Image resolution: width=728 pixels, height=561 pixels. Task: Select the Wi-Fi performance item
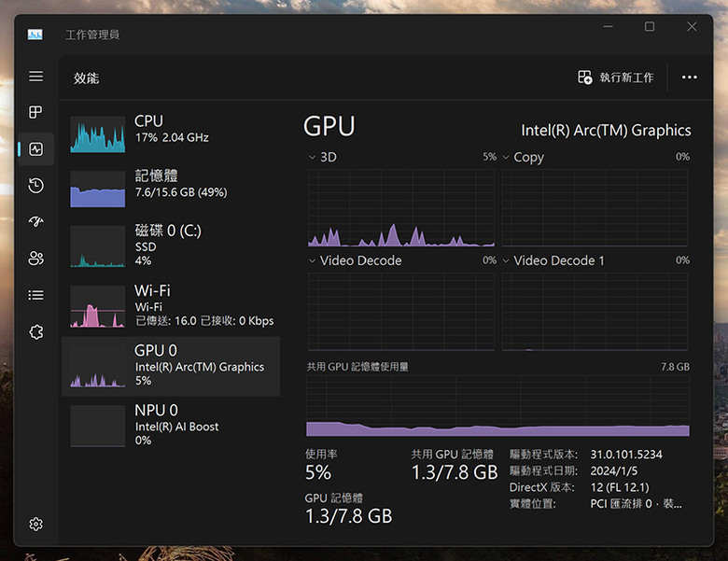pyautogui.click(x=171, y=306)
